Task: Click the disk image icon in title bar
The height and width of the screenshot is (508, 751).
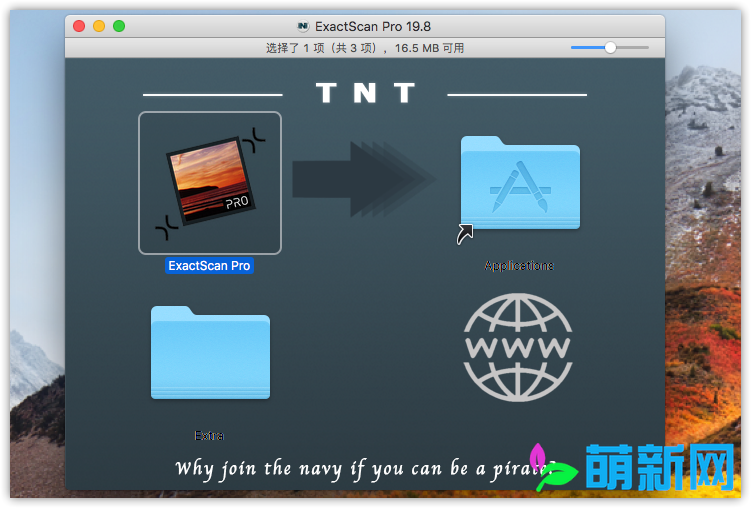Action: 303,26
